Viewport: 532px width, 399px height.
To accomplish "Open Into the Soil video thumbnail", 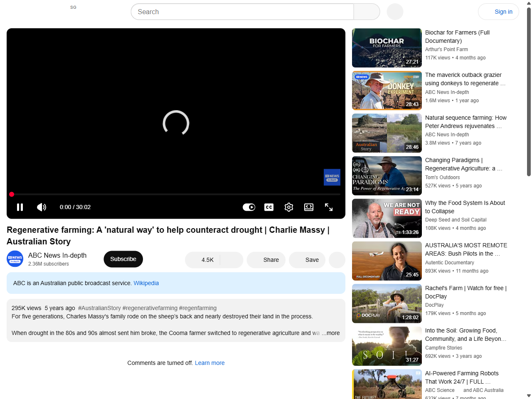I will pos(387,346).
